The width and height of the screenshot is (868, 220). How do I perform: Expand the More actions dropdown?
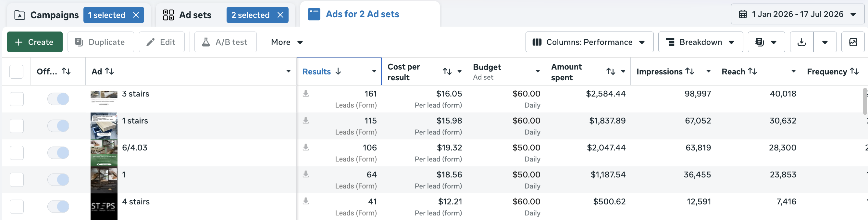pyautogui.click(x=287, y=42)
